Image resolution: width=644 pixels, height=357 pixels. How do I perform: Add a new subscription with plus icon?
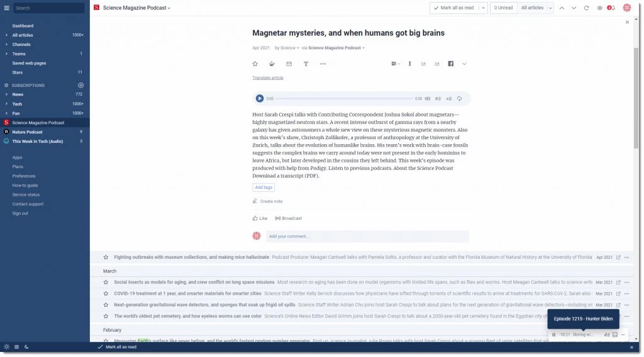click(81, 86)
